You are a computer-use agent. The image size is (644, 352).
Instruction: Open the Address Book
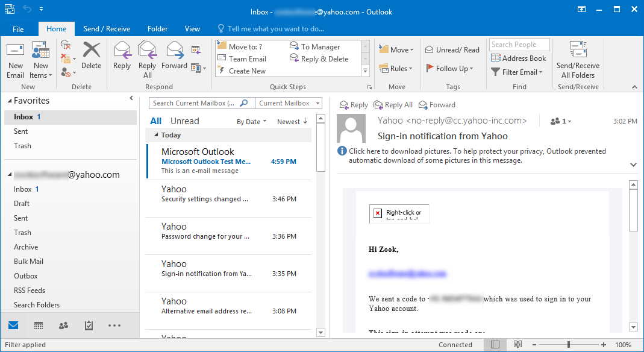click(518, 58)
